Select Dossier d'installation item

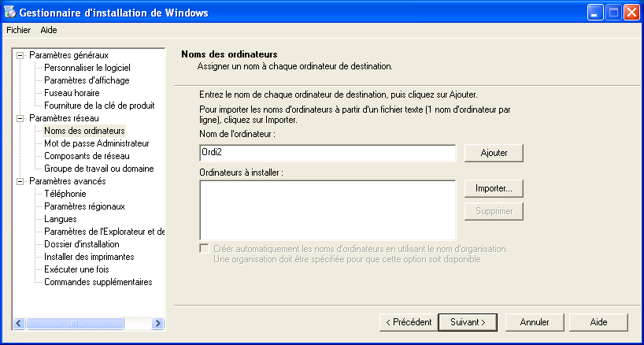pyautogui.click(x=82, y=244)
